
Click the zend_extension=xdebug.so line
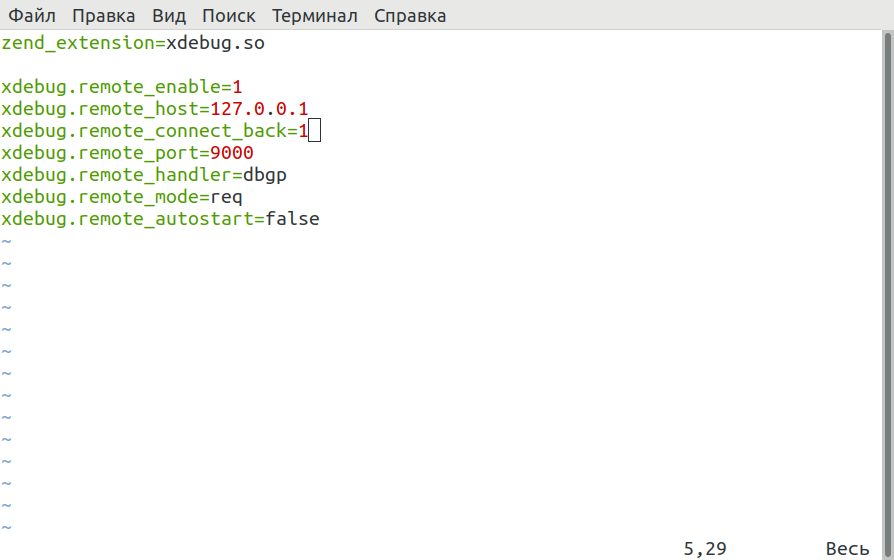[x=133, y=43]
